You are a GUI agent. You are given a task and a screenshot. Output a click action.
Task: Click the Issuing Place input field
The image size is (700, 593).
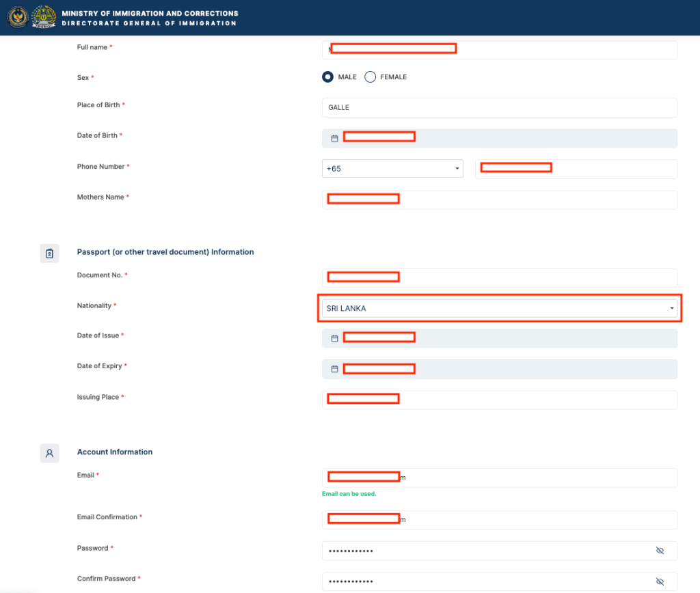(x=500, y=400)
